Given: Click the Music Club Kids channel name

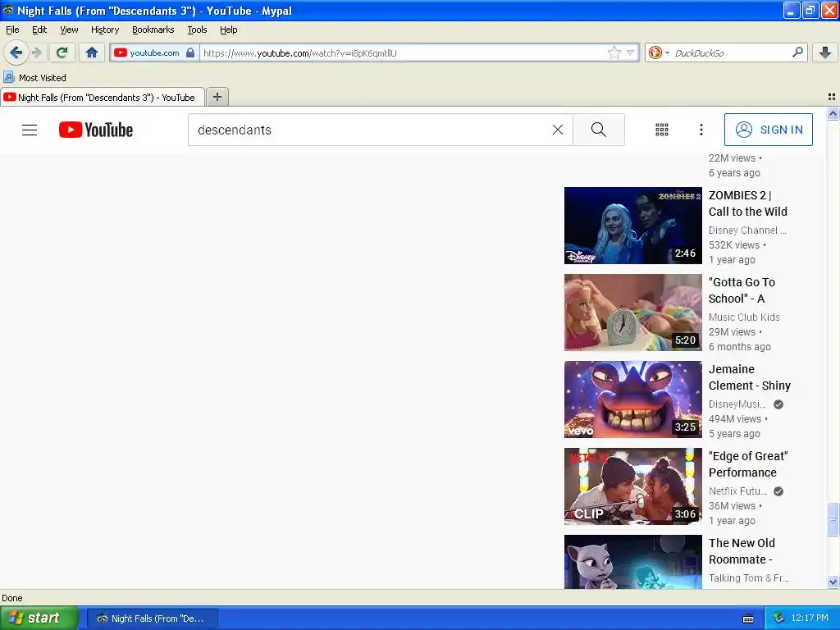Looking at the screenshot, I should coord(744,317).
